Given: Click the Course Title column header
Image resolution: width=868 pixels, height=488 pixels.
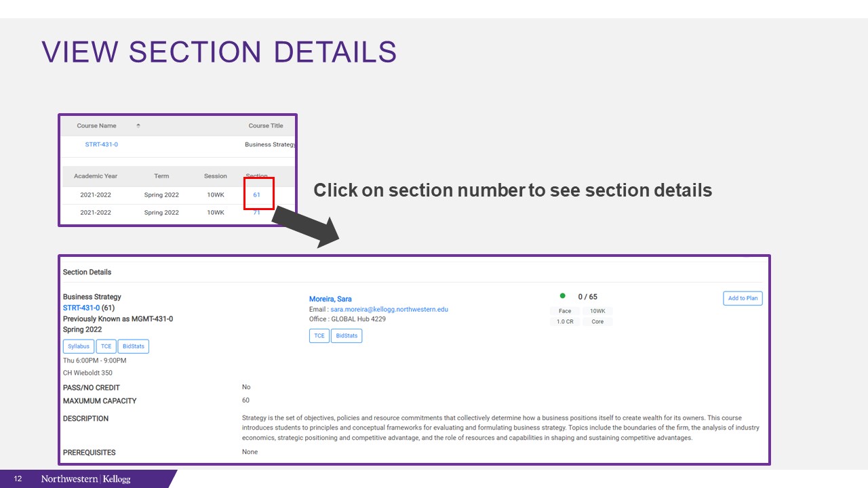Looking at the screenshot, I should (x=266, y=125).
